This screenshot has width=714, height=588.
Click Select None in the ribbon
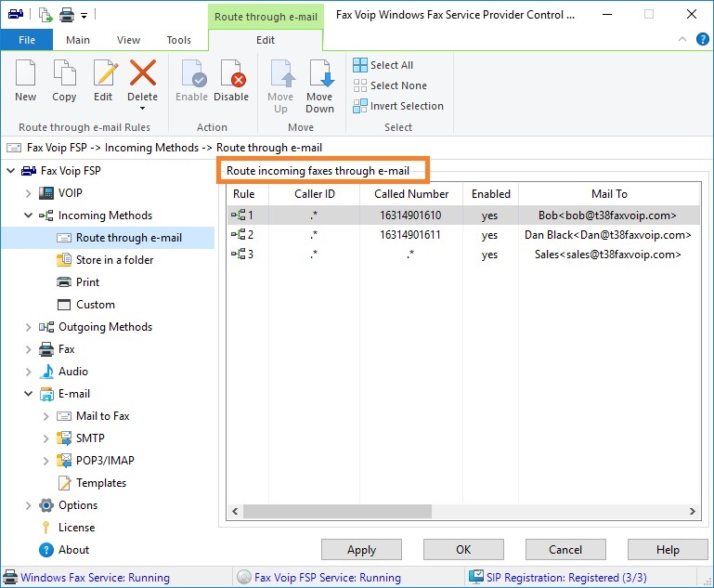pos(390,85)
